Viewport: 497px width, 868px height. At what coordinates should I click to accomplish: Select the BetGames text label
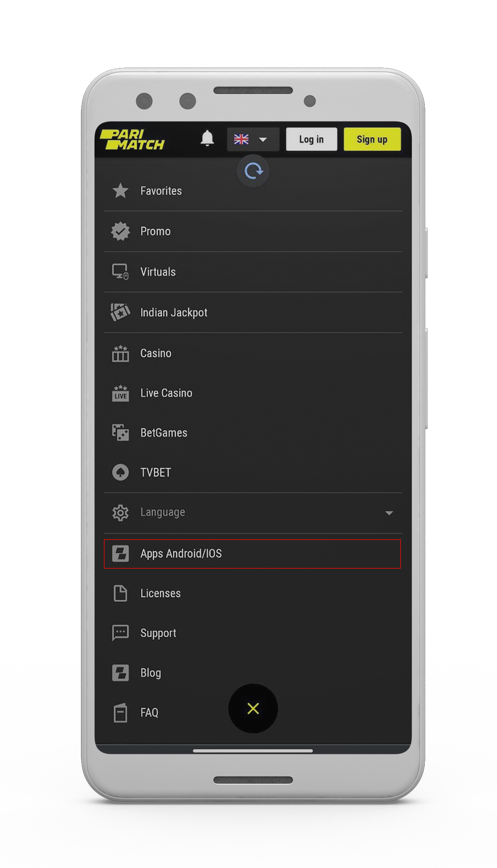(164, 433)
